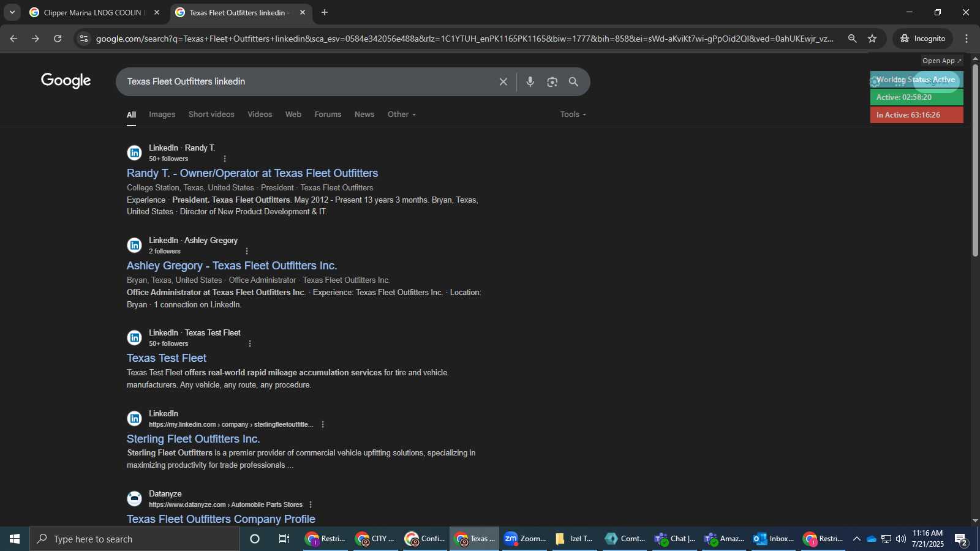This screenshot has height=551, width=980.
Task: Open the volume control in system tray
Action: pyautogui.click(x=901, y=539)
